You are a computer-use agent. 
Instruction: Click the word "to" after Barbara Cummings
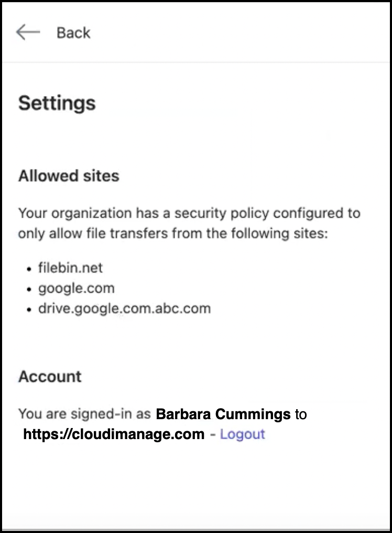[301, 414]
